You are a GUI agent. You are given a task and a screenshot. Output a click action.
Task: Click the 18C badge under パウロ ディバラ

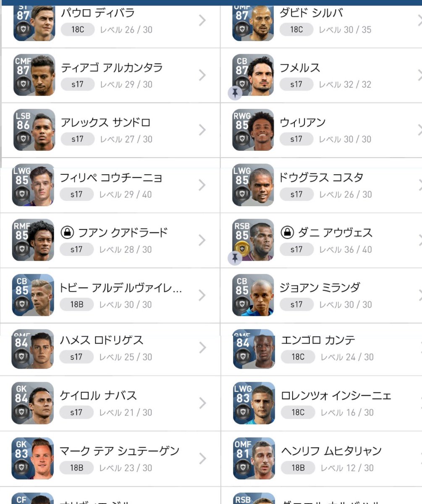click(x=78, y=29)
